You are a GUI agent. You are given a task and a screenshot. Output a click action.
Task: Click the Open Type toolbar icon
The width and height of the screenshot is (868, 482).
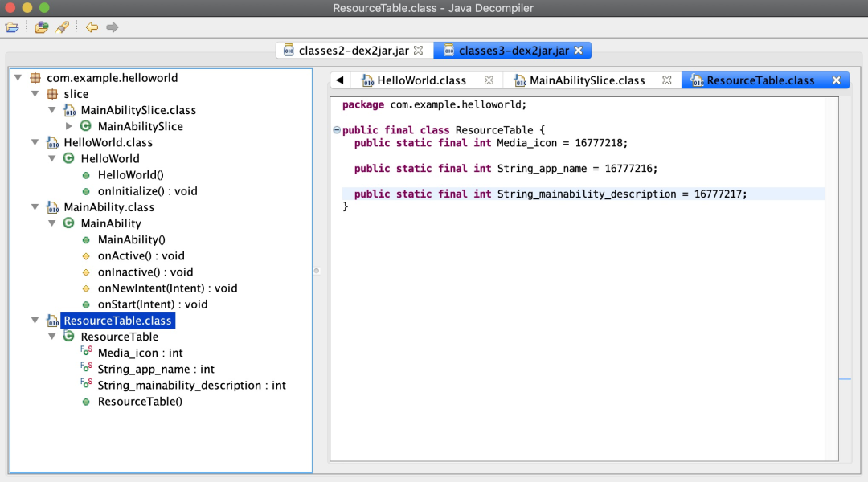(x=41, y=27)
